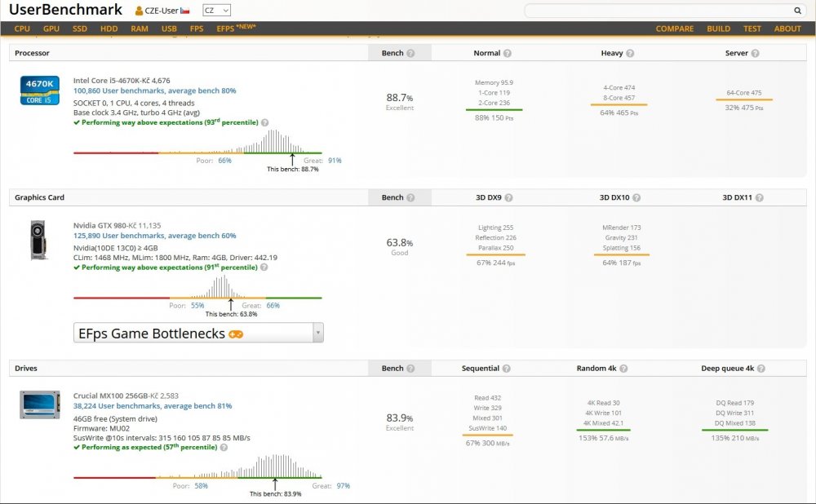Screen dimensions: 816x504
Task: Click the 'Performing as expected (57th percentile)' text
Action: [149, 447]
